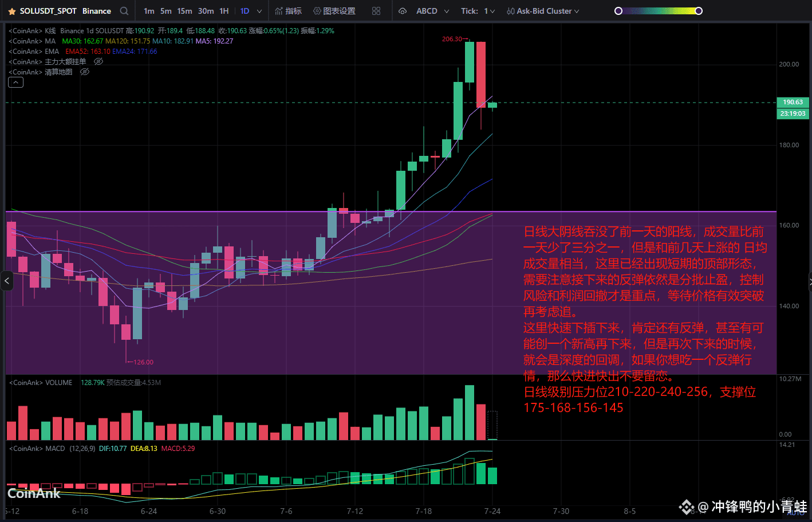Click the CoinAnk MA legend row
Screen dimensions: 812x522
[x=121, y=41]
